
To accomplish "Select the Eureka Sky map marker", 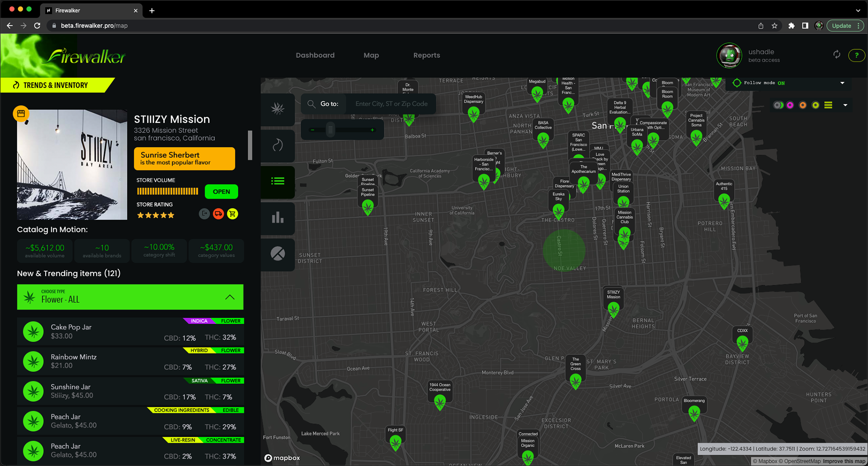I will 559,211.
